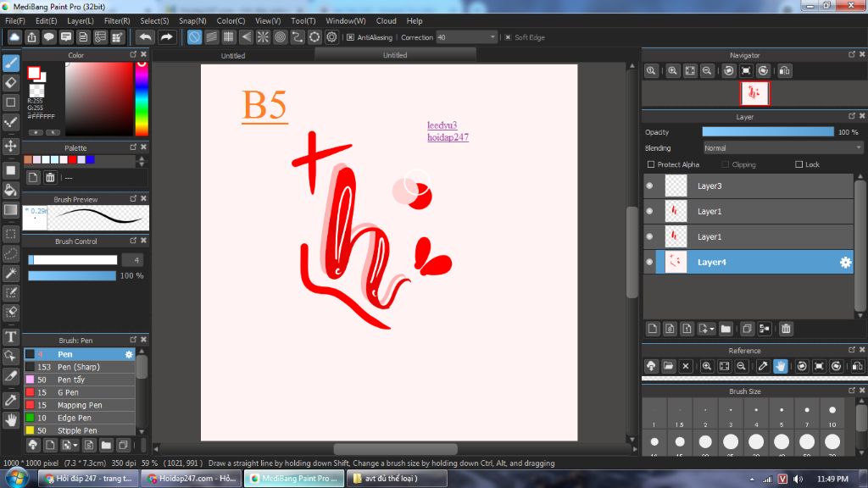Screen dimensions: 868x488
Task: Zoom out using Navigator zoom-out icon
Action: click(707, 71)
